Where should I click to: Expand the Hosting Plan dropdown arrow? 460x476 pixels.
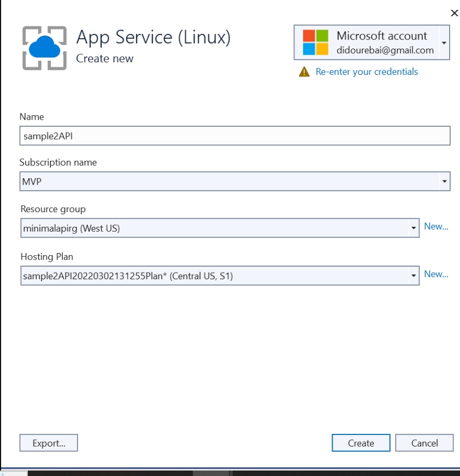pyautogui.click(x=413, y=275)
